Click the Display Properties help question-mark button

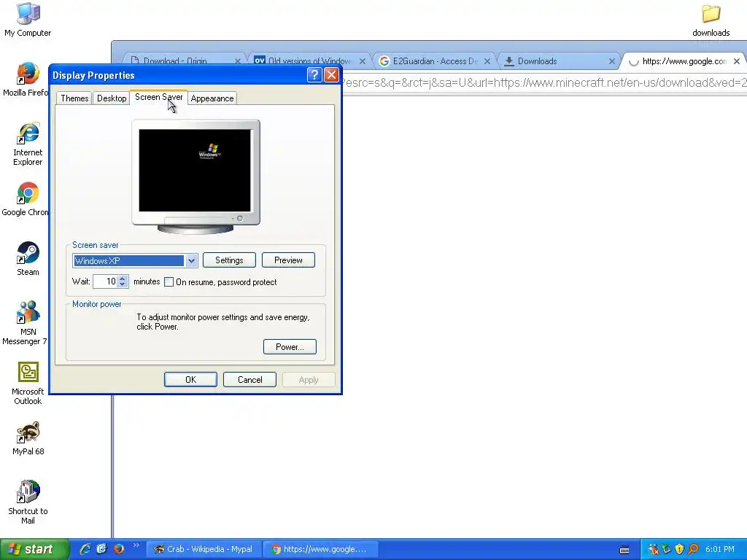click(x=314, y=75)
